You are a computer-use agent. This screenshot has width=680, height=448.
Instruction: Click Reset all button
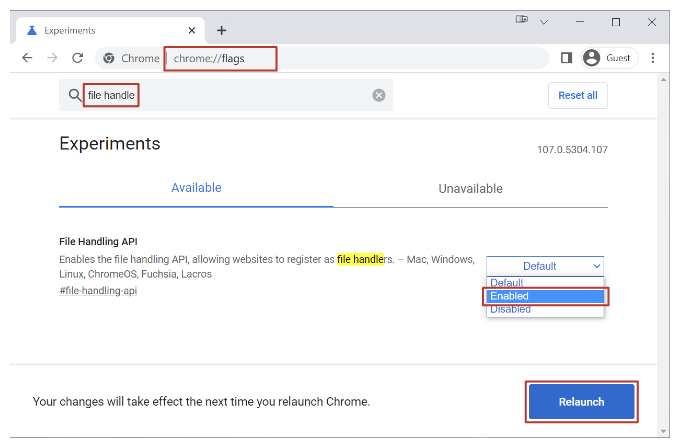click(x=578, y=95)
